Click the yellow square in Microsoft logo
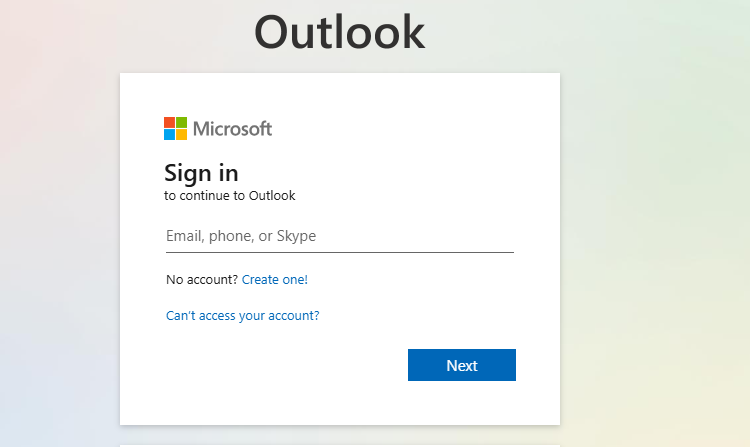Viewport: 750px width, 447px height. point(182,134)
